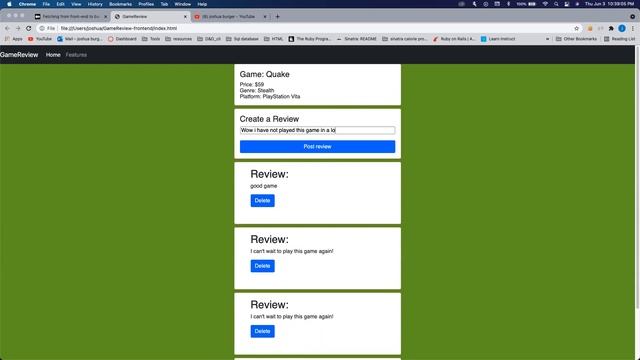Open the Features navbar link
640x360 pixels.
tap(76, 55)
